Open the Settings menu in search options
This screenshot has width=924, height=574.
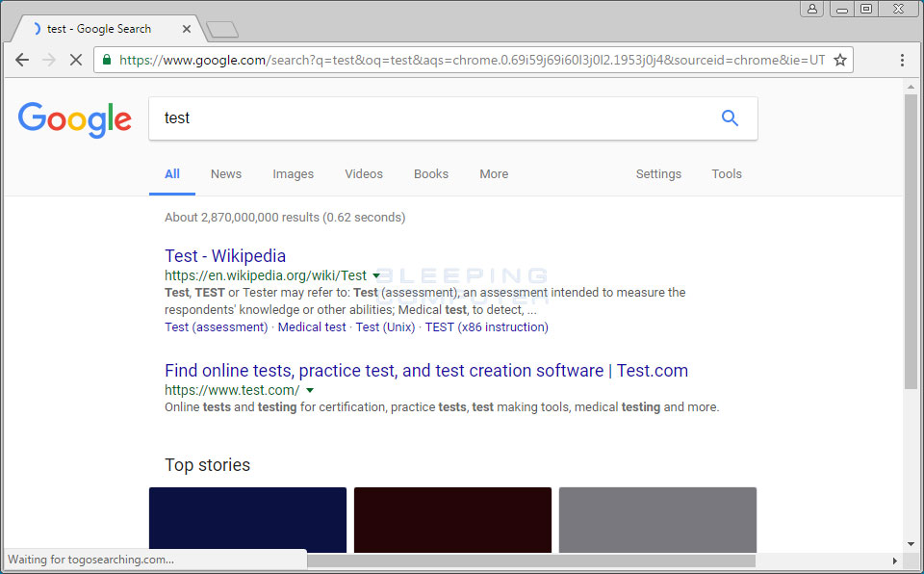pos(658,174)
